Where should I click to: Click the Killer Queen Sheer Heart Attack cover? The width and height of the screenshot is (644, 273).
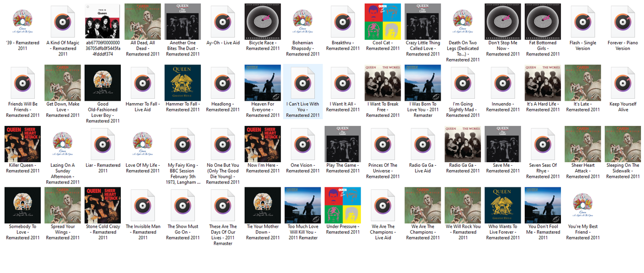point(23,144)
